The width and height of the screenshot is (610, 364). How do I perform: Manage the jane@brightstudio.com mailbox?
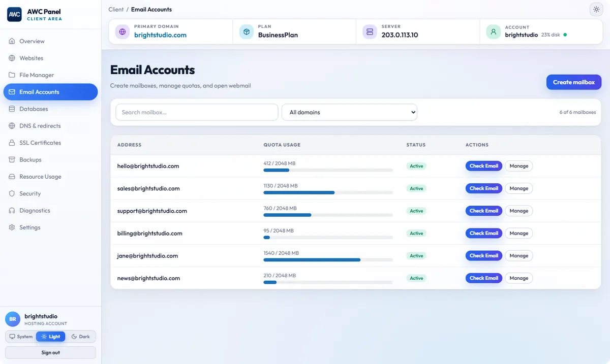[519, 256]
